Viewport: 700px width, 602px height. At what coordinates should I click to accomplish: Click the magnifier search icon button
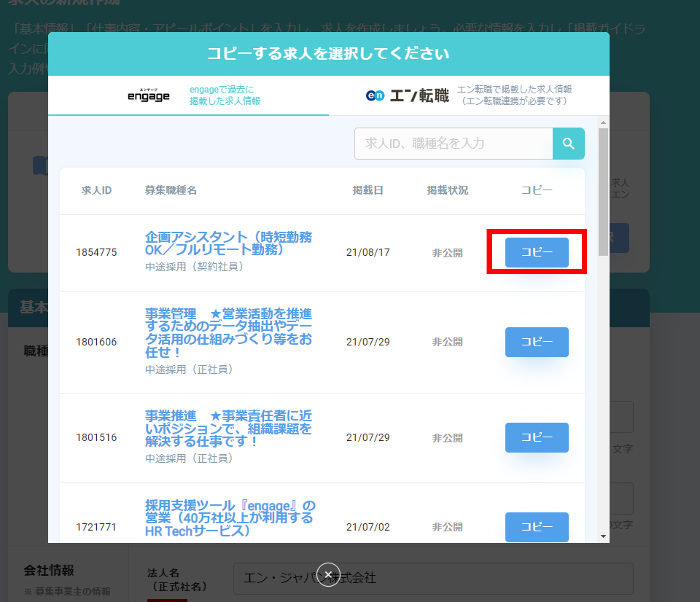point(568,144)
